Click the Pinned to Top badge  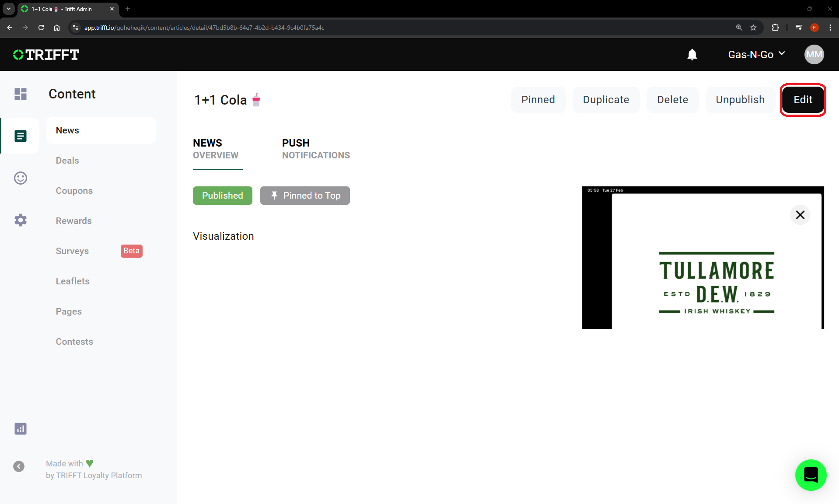(305, 196)
